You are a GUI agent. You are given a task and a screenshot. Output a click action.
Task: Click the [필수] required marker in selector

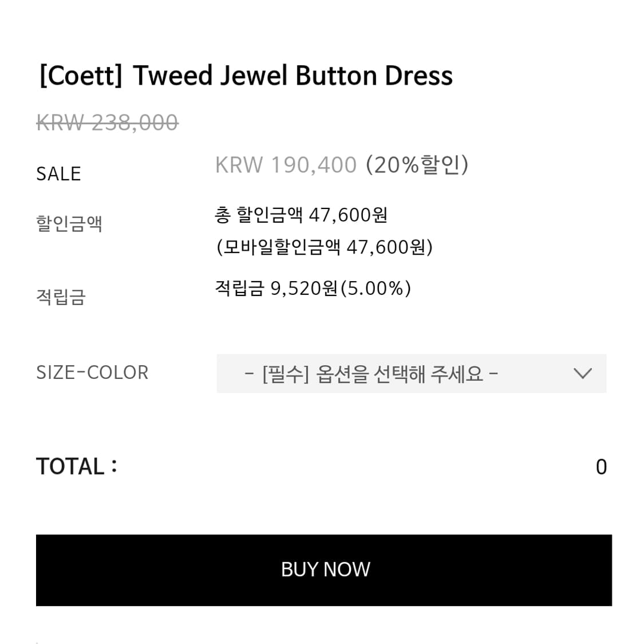point(285,374)
